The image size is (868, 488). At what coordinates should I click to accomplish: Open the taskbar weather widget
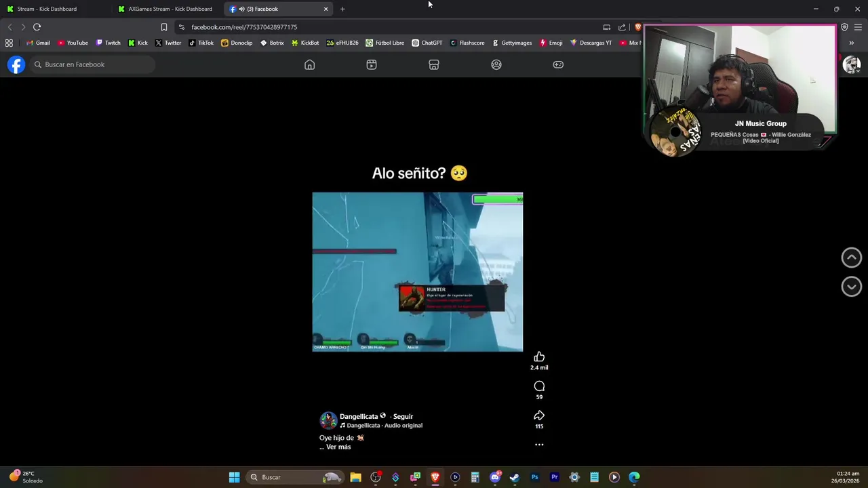pyautogui.click(x=26, y=477)
